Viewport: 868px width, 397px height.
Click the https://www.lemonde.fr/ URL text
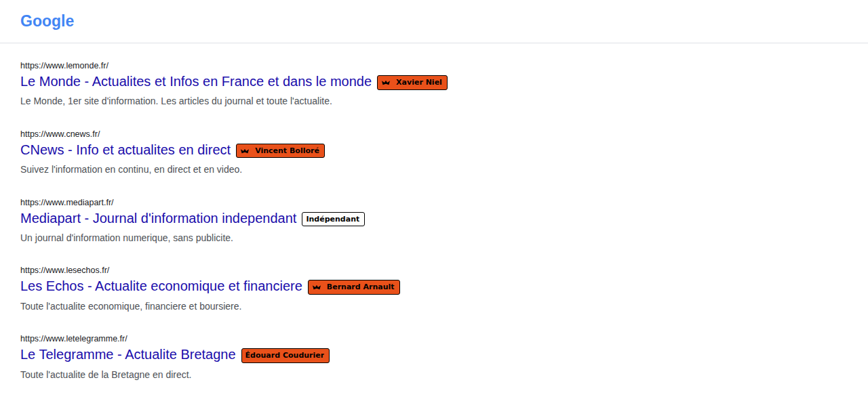64,66
